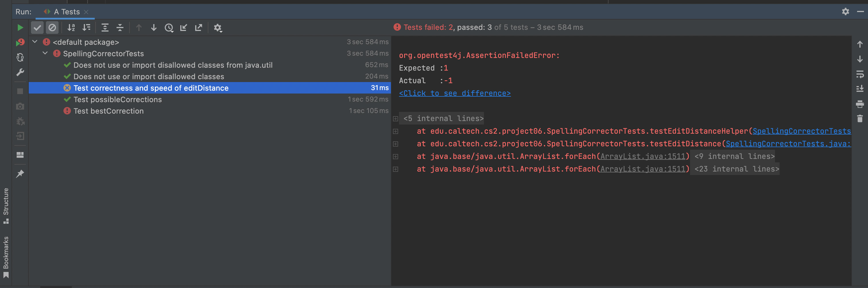This screenshot has height=288, width=868.
Task: Open test runner settings gear dropdown
Action: click(x=218, y=28)
